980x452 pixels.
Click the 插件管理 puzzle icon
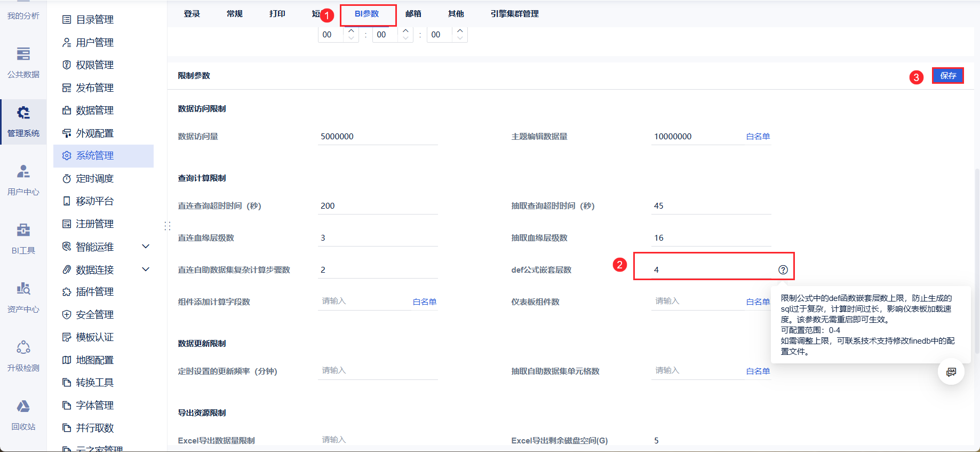(67, 292)
